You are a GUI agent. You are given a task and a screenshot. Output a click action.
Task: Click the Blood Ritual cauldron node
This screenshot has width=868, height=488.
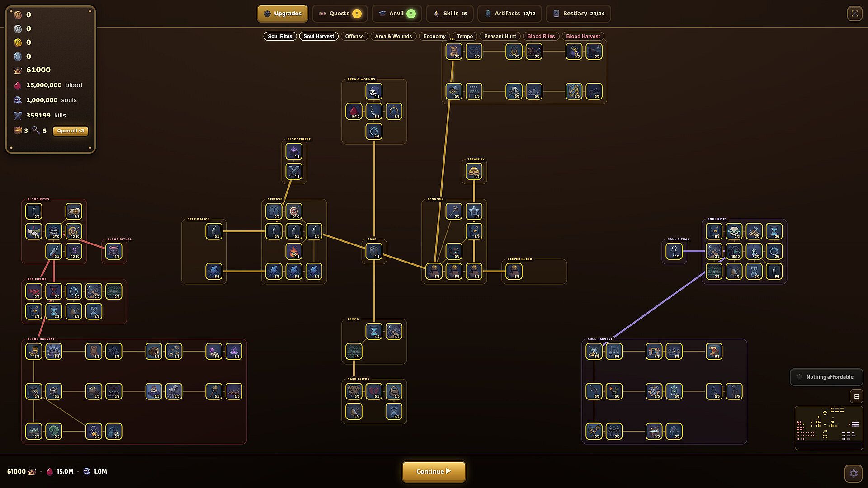point(114,251)
